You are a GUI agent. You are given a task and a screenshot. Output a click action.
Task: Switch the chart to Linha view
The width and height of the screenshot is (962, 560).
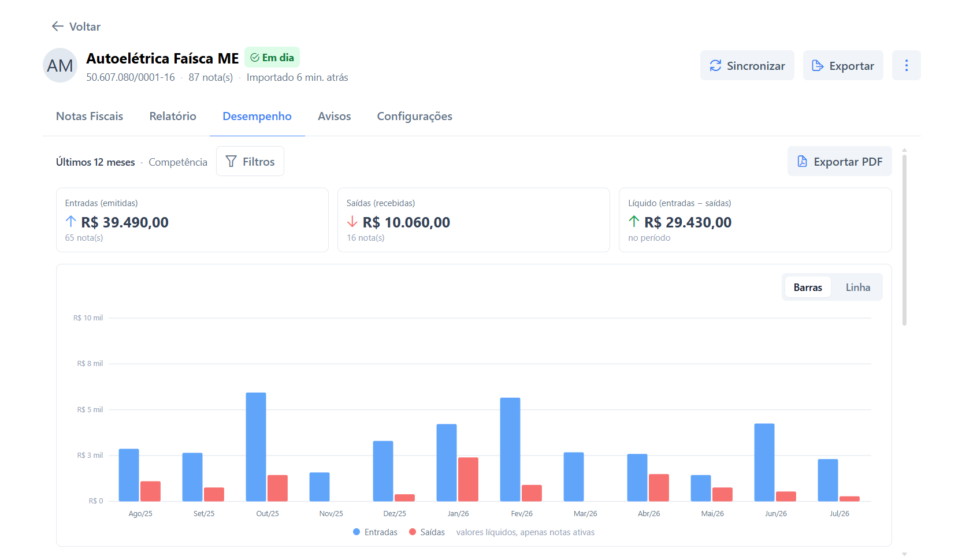[x=858, y=288]
